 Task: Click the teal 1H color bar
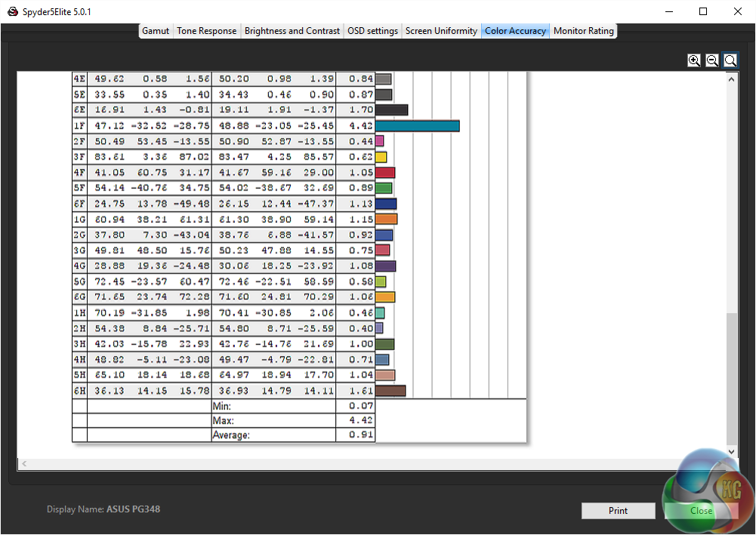380,313
